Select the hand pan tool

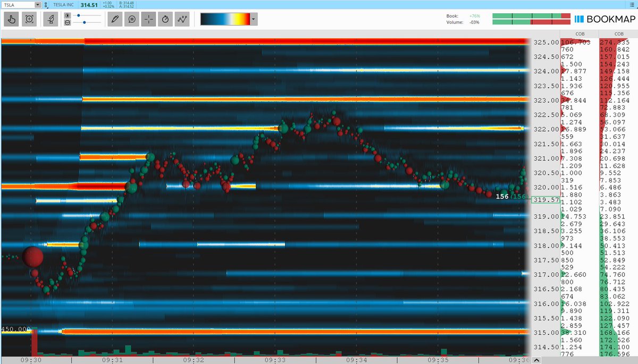click(x=12, y=20)
